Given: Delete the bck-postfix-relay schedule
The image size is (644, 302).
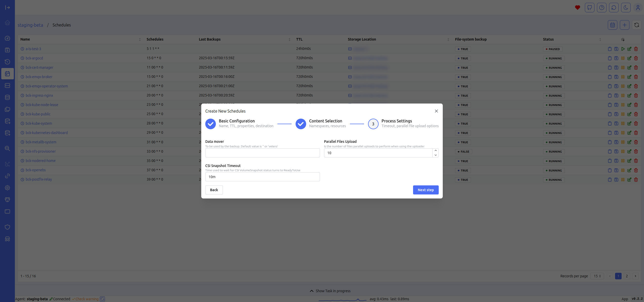Looking at the screenshot, I should 636,180.
